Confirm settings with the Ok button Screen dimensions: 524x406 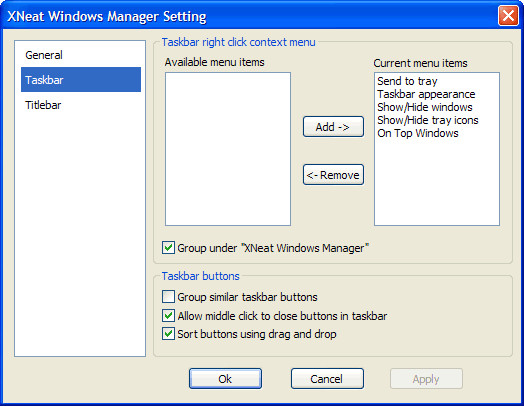click(x=225, y=379)
